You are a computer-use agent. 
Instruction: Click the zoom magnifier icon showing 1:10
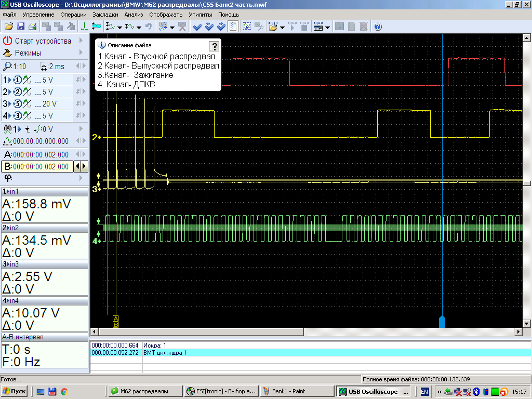pyautogui.click(x=7, y=66)
